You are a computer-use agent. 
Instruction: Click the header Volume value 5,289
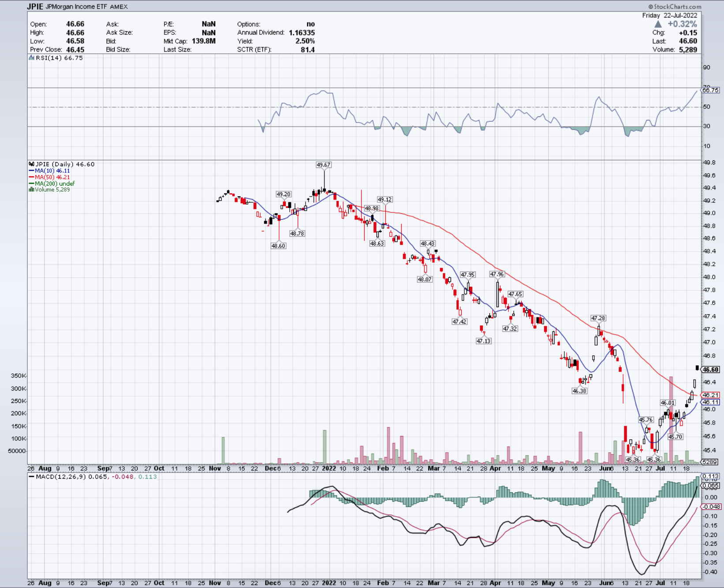(688, 49)
